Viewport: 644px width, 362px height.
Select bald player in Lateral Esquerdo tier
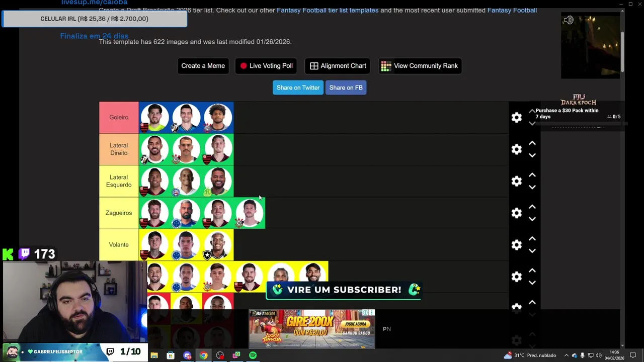pyautogui.click(x=186, y=181)
